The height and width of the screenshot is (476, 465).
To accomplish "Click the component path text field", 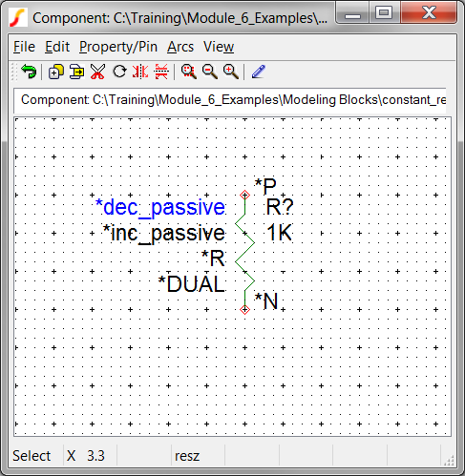I will pos(230,100).
